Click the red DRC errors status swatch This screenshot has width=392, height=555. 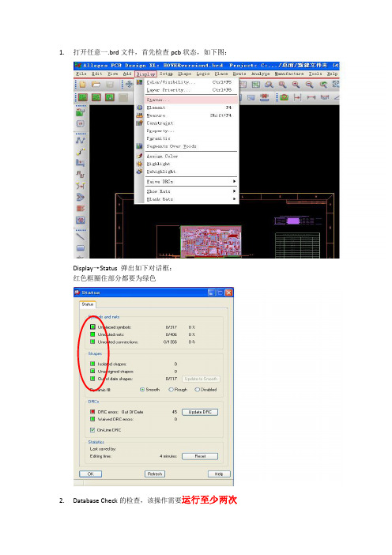(92, 412)
